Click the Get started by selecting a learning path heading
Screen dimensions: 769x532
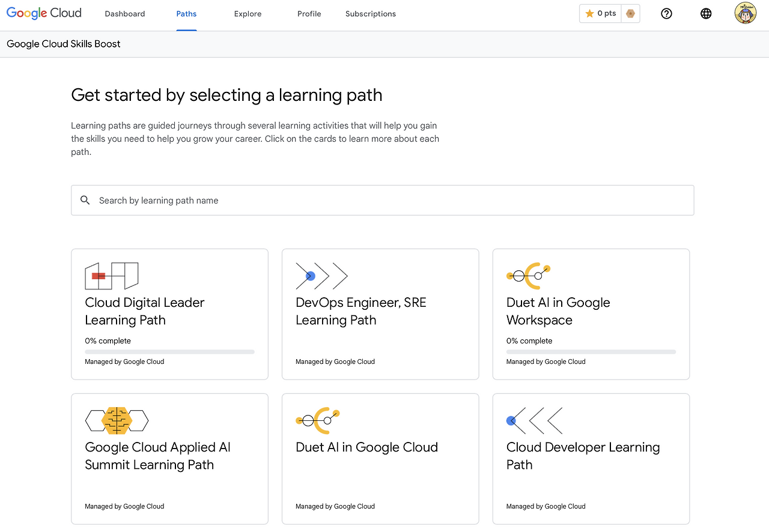(x=226, y=95)
